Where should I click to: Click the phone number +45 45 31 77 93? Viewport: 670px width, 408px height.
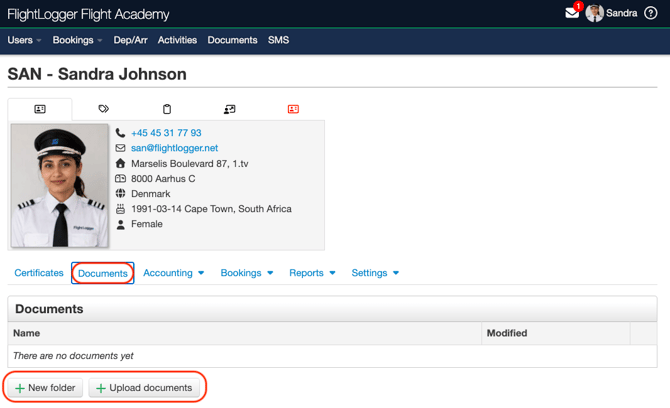pyautogui.click(x=166, y=133)
